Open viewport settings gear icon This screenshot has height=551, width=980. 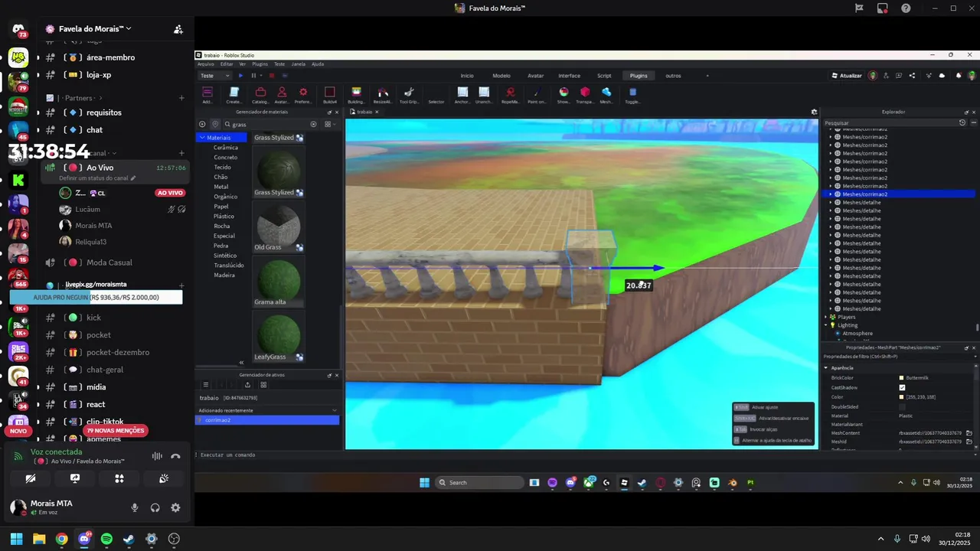click(814, 112)
